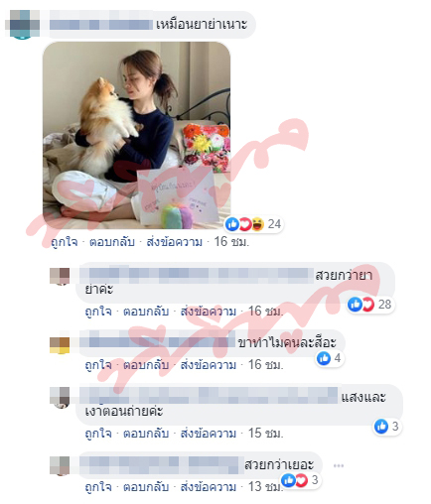Click the 13 ชม. timestamp on last reply
Screen dimensions: 431x504
265,487
